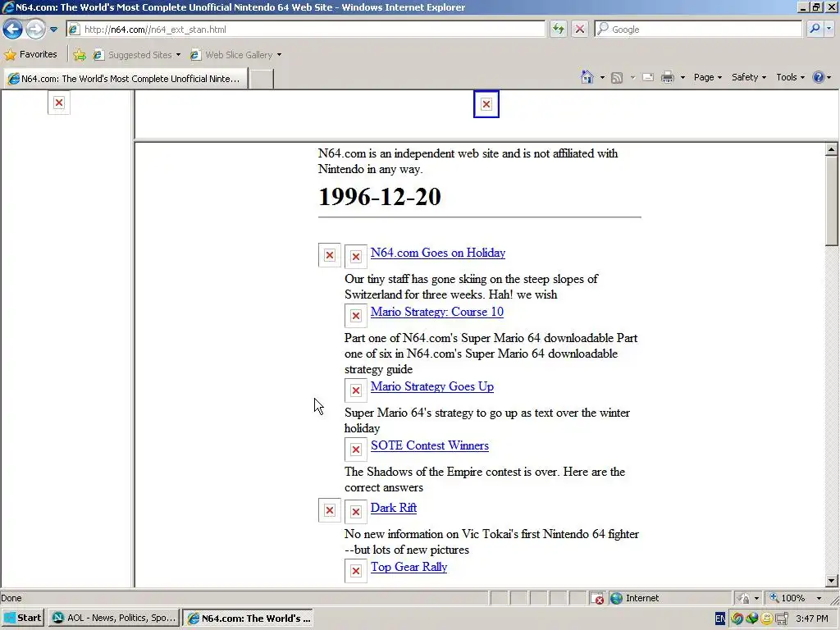Screen dimensions: 840x630
Task: Open Suggested Sites in favorites bar
Action: 137,55
